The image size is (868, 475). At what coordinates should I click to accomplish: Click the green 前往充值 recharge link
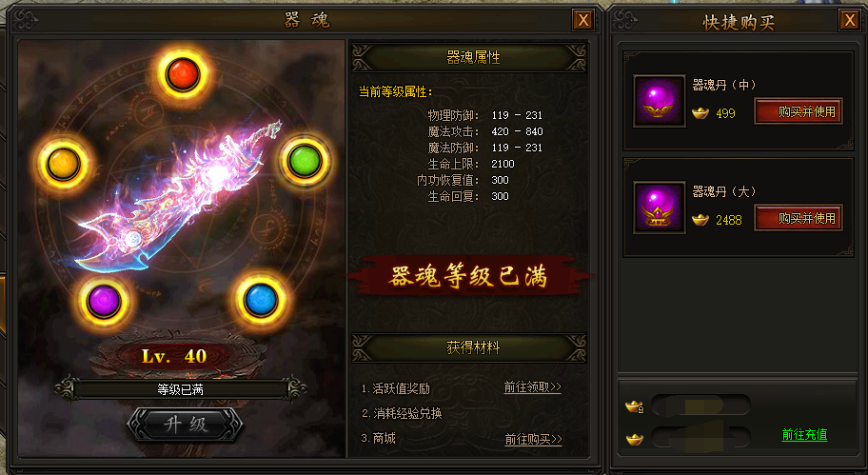tap(804, 435)
